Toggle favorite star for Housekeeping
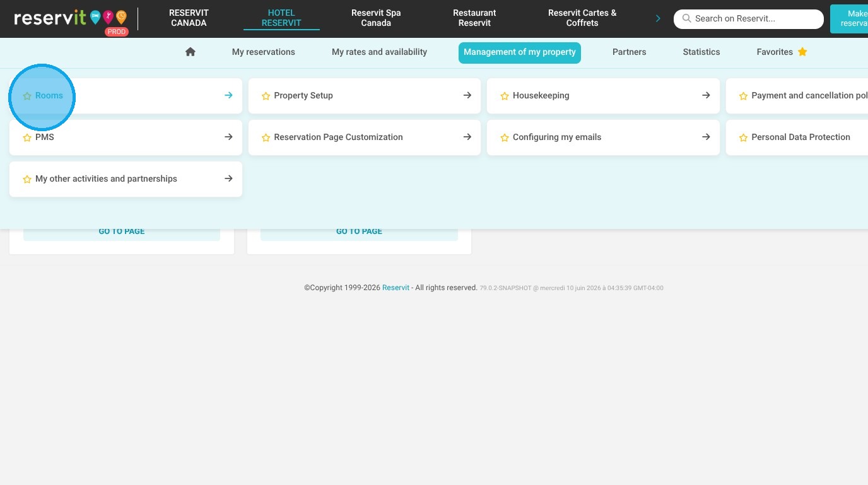This screenshot has height=485, width=868. (505, 96)
